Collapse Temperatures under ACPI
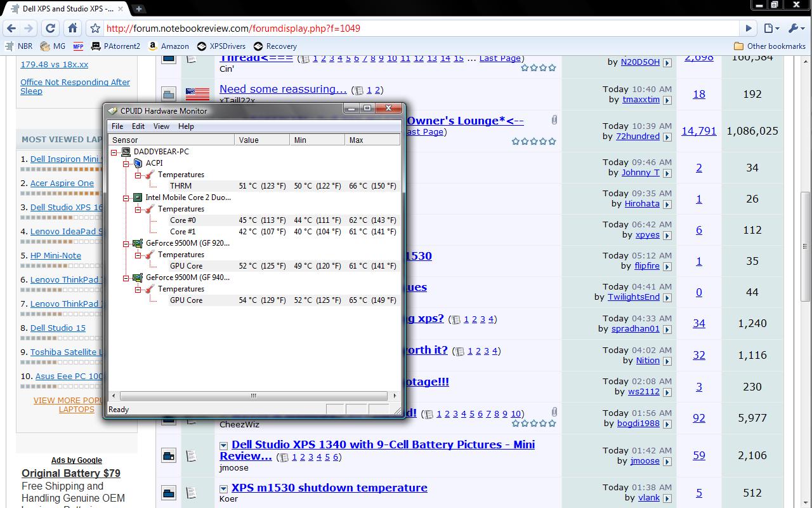Image resolution: width=812 pixels, height=508 pixels. pyautogui.click(x=138, y=175)
